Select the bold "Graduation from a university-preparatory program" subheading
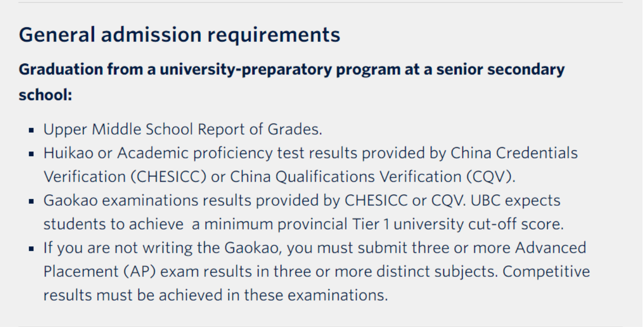The image size is (644, 327). tap(291, 70)
